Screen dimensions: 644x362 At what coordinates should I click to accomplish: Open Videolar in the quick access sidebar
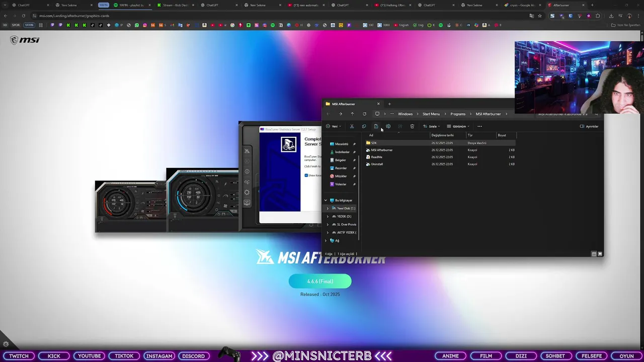point(341,184)
